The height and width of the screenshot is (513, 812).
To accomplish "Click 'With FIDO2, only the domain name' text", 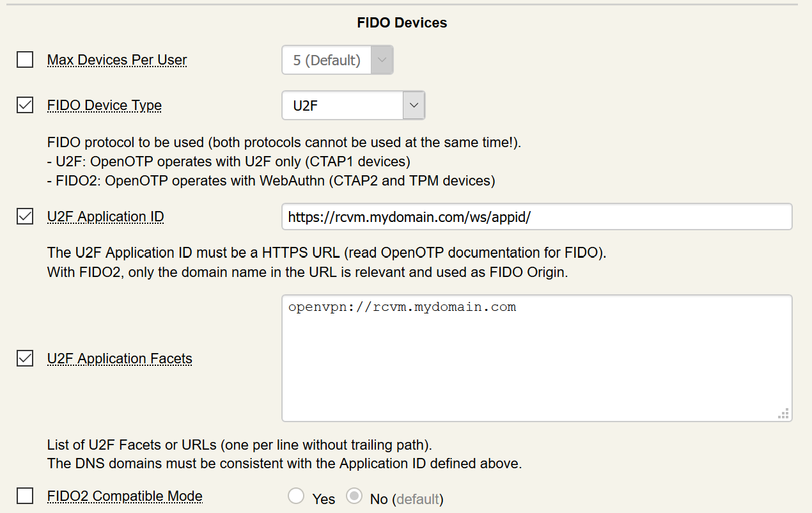I will pos(307,272).
